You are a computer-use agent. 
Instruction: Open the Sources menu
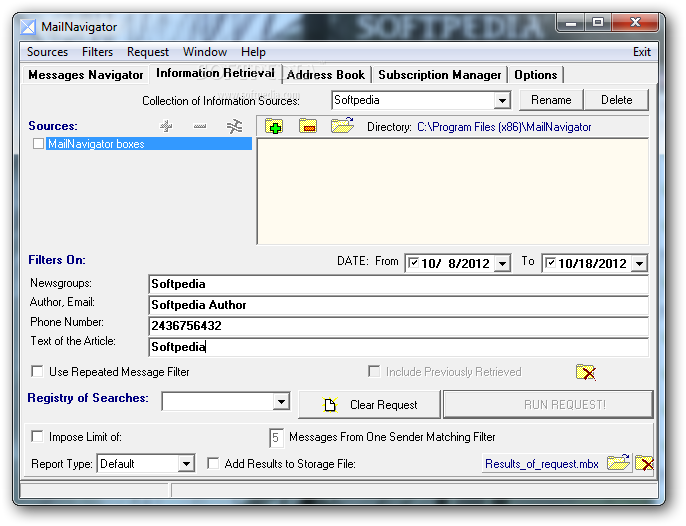tap(47, 52)
